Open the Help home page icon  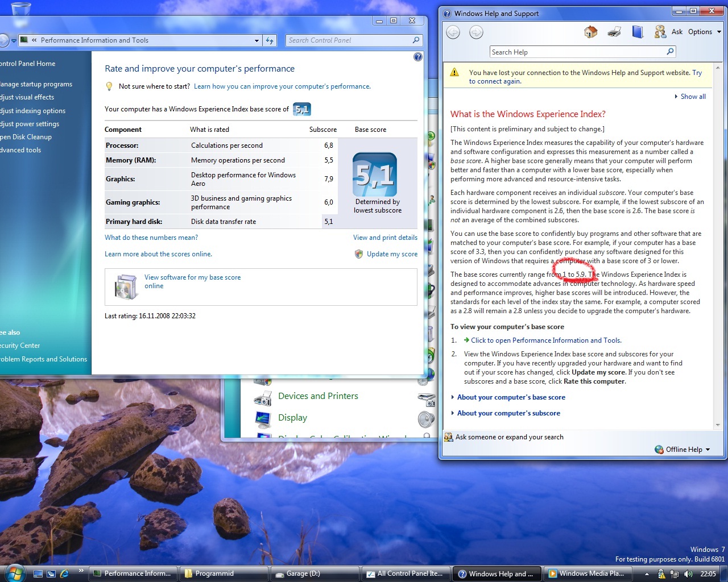591,32
